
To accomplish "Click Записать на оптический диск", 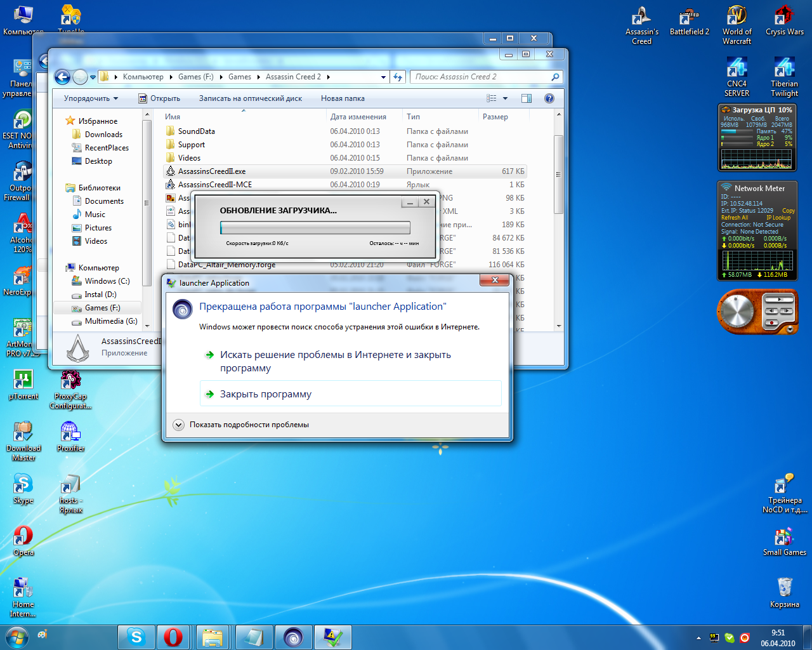I will pyautogui.click(x=251, y=98).
